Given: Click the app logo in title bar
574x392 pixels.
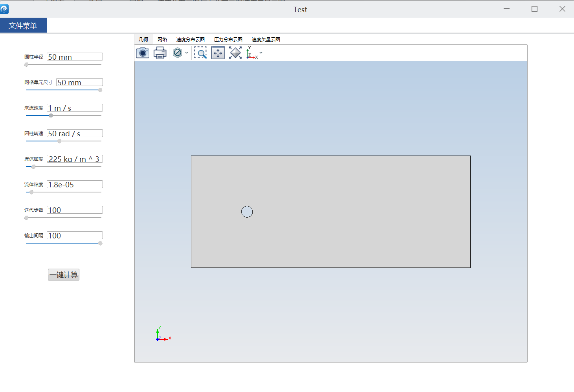Looking at the screenshot, I should coord(4,9).
